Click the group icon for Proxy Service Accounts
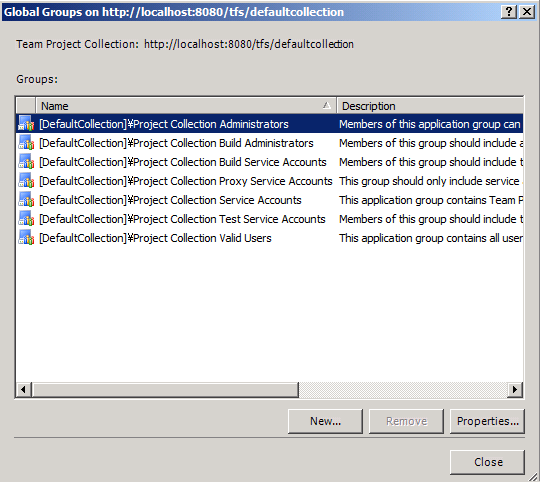 (26, 180)
